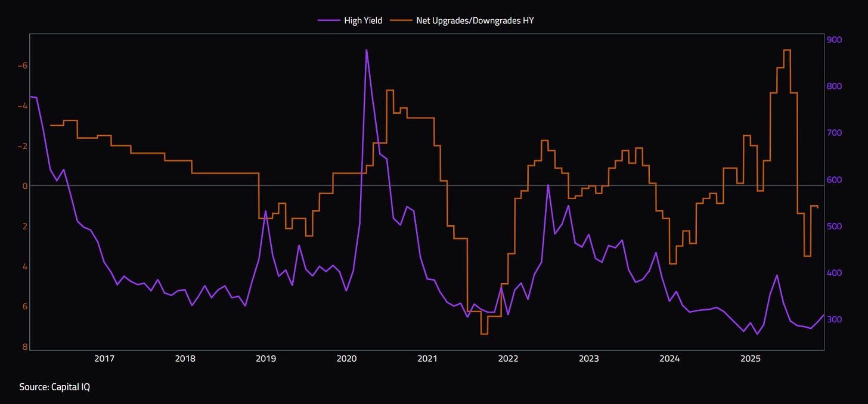Click the Source: Capital IQ caption

(x=54, y=387)
